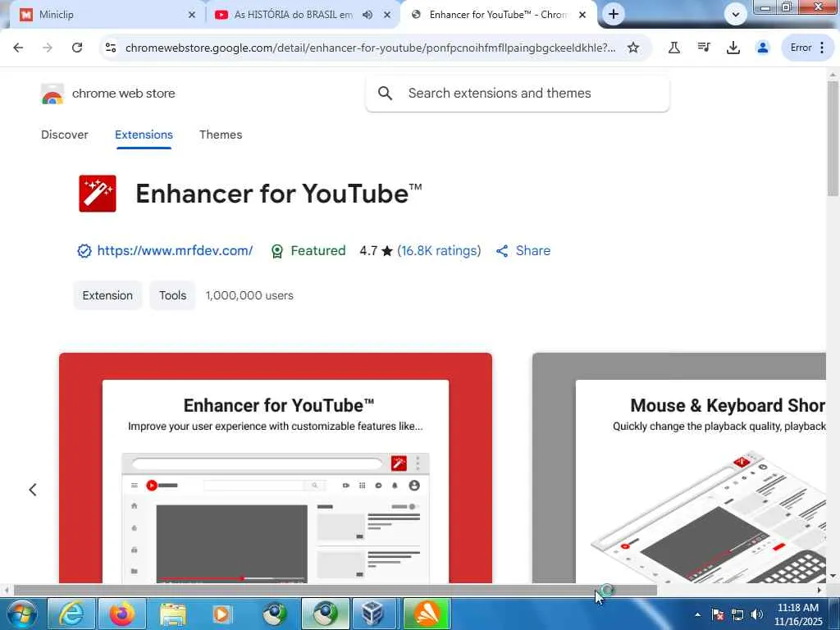Click the Extension category chip

point(107,295)
